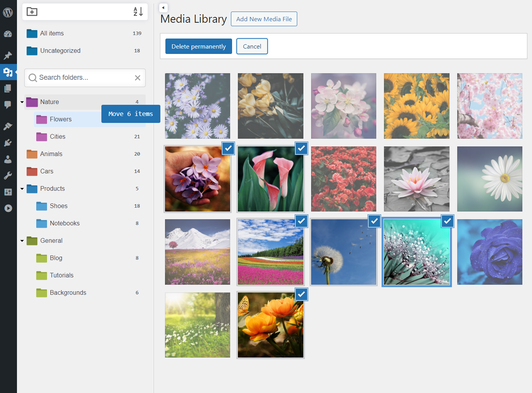Open the Dashboard admin icon
Viewport: 532px width, 393px height.
tap(8, 34)
